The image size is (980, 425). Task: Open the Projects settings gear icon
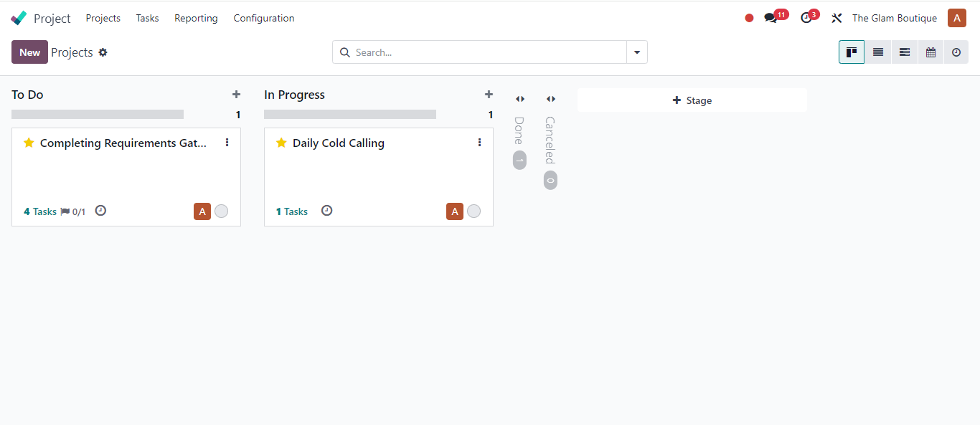103,52
